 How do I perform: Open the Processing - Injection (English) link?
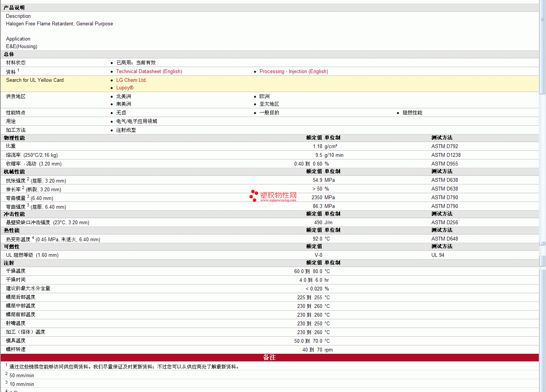point(293,72)
